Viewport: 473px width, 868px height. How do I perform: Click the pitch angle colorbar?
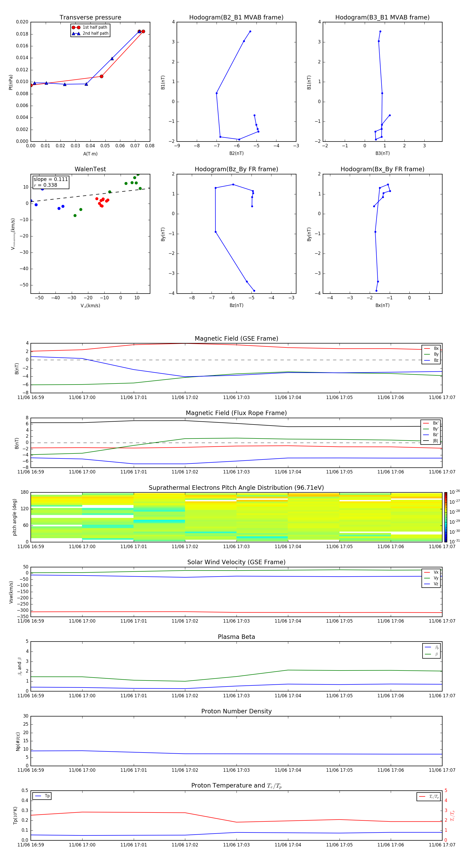pyautogui.click(x=446, y=517)
